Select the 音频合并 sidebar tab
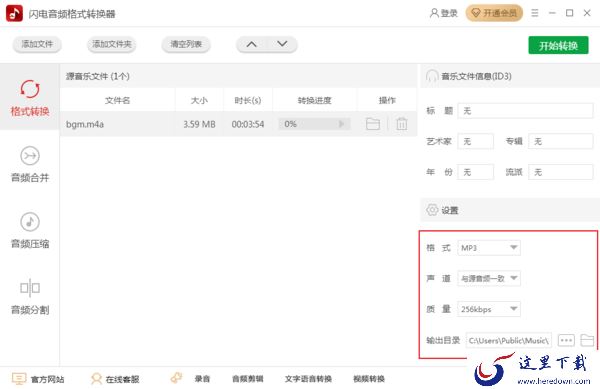 [x=30, y=164]
